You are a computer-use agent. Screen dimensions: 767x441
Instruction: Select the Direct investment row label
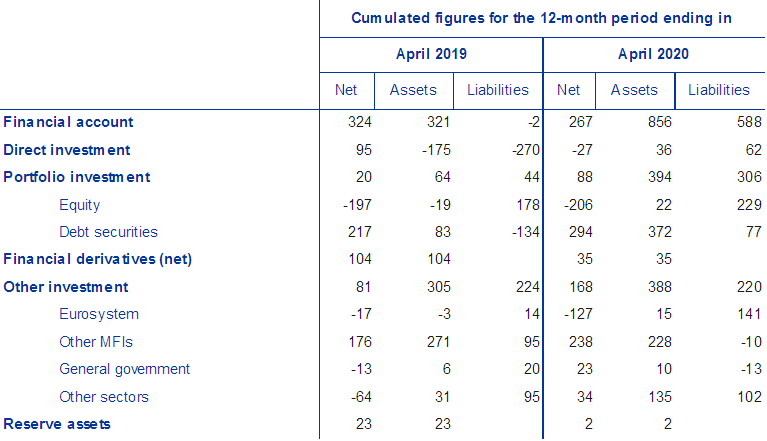click(x=67, y=150)
